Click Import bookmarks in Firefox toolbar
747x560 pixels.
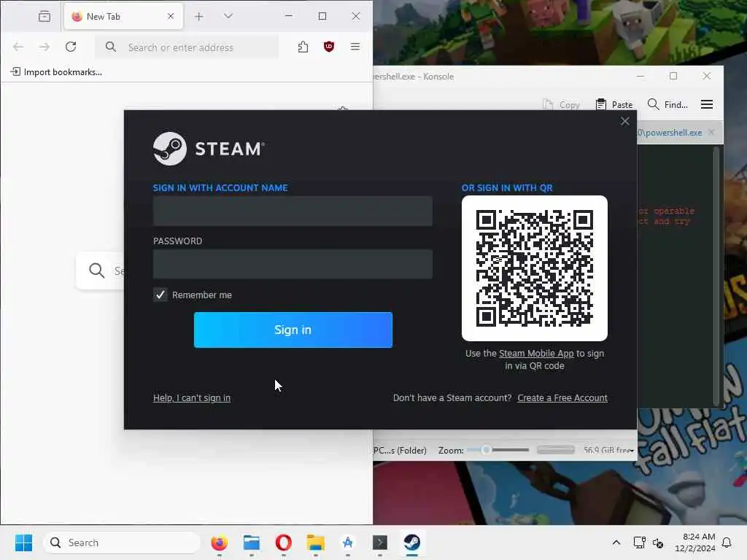click(56, 72)
